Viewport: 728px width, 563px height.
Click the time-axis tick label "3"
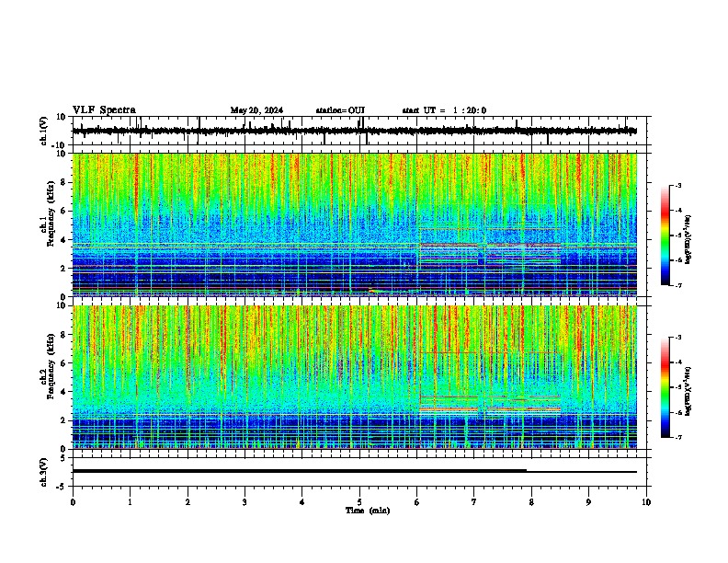[245, 501]
